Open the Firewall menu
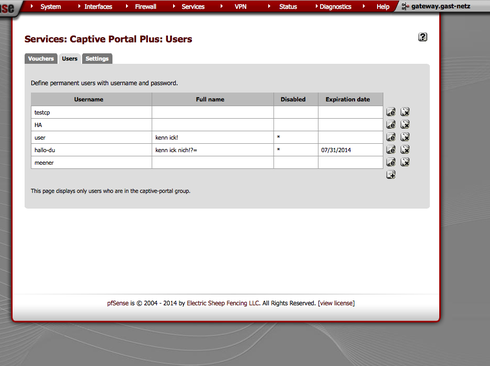Viewport: 490px width, 366px height. (x=145, y=7)
